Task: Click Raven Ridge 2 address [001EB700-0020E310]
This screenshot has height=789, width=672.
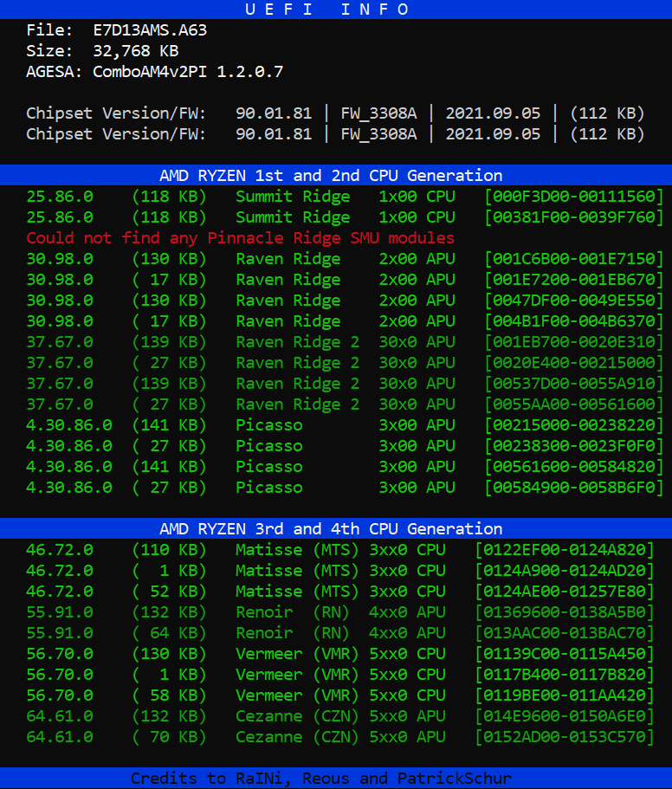Action: 574,341
